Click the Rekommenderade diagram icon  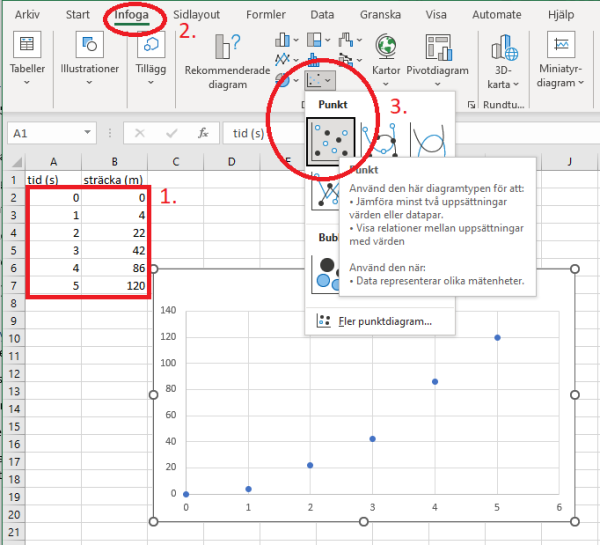[x=227, y=50]
